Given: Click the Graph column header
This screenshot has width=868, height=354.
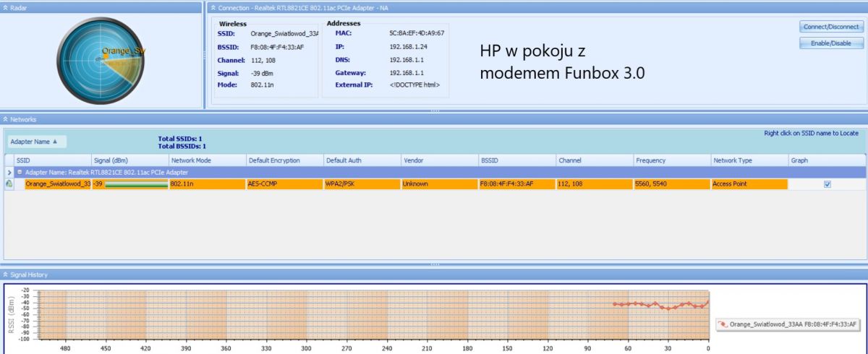Looking at the screenshot, I should click(x=827, y=160).
